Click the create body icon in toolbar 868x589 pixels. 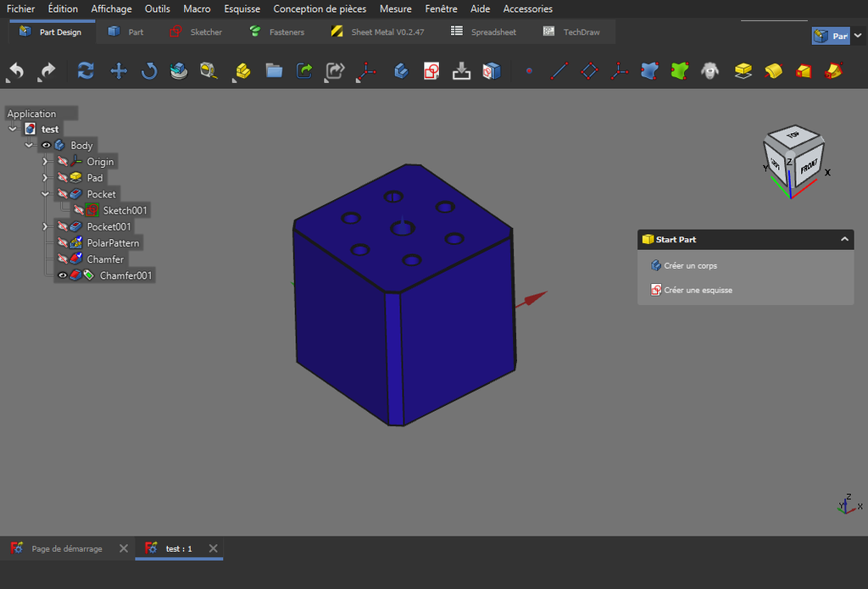click(401, 71)
